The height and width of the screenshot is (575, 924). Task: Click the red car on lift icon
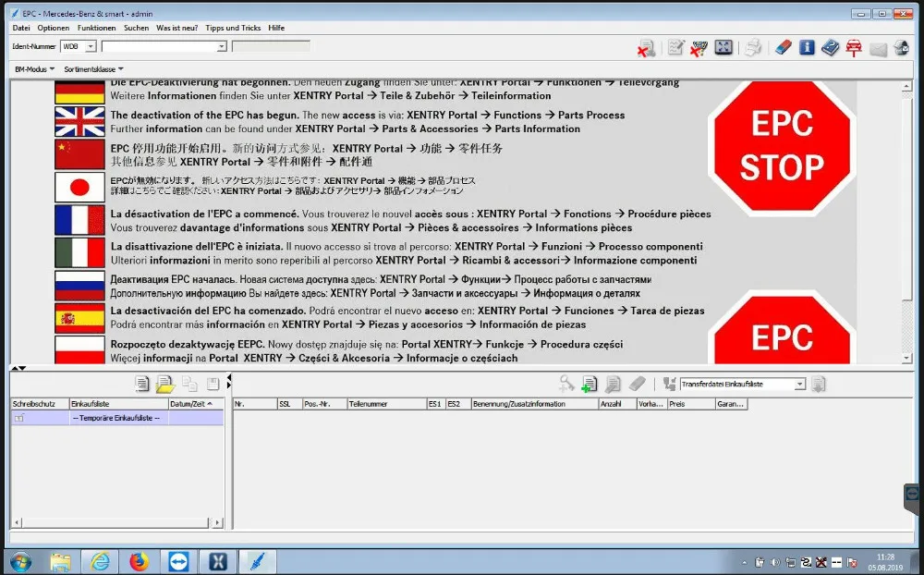click(x=854, y=48)
